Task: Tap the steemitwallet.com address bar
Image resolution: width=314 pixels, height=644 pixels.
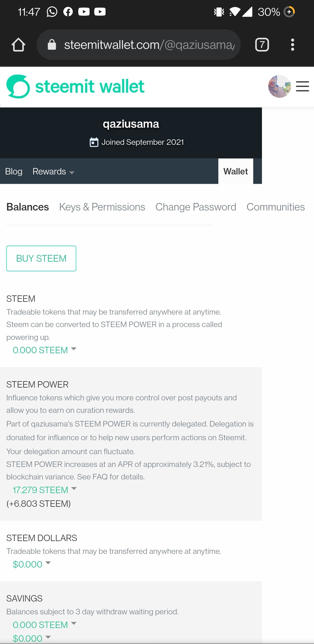Action: coord(149,45)
